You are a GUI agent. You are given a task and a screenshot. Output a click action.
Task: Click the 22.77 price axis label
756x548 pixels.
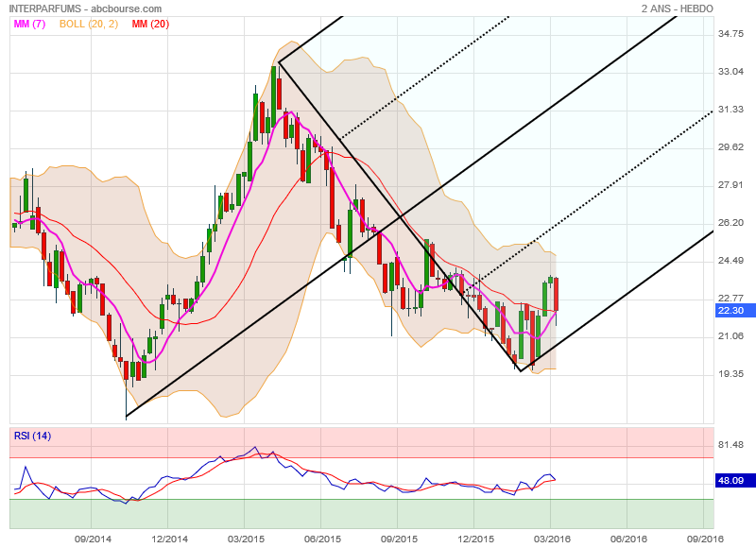(x=730, y=299)
